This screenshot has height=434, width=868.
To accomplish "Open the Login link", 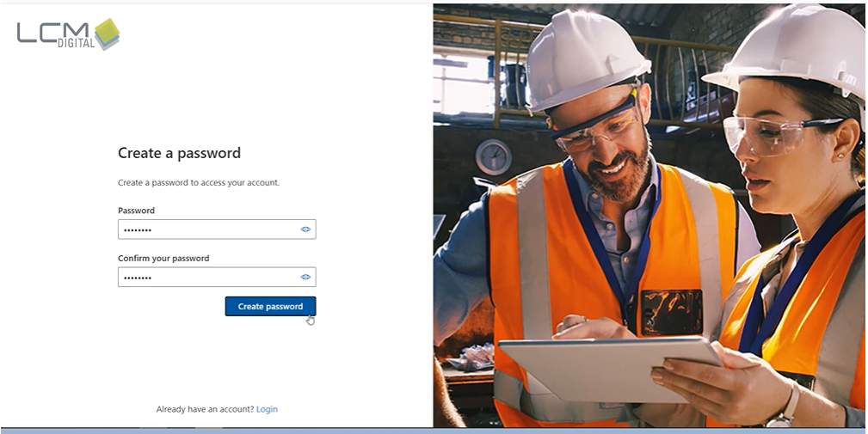I will click(267, 409).
